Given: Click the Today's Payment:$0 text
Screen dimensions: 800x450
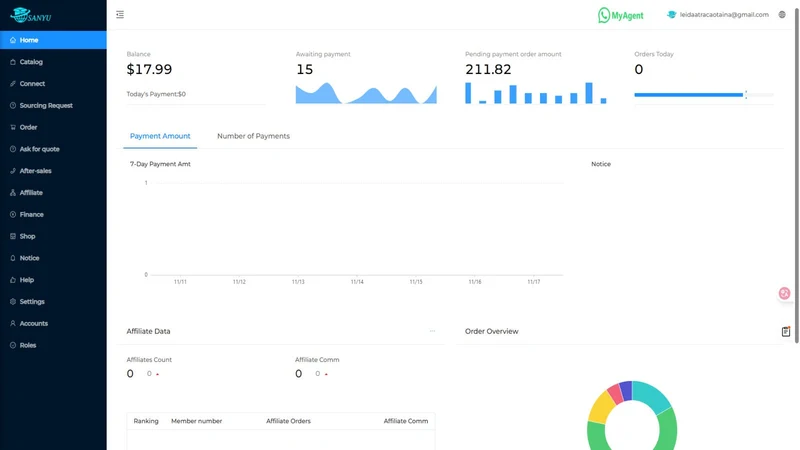Looking at the screenshot, I should (156, 94).
